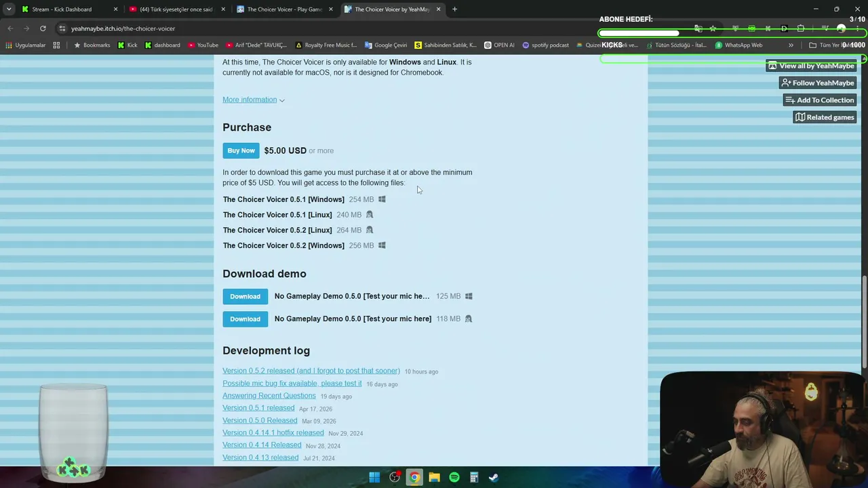
Task: Open Version 0.5.1 released devlog link
Action: click(258, 408)
